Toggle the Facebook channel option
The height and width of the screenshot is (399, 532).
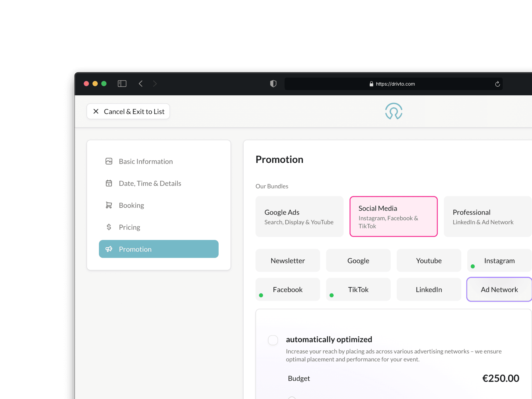coord(288,290)
